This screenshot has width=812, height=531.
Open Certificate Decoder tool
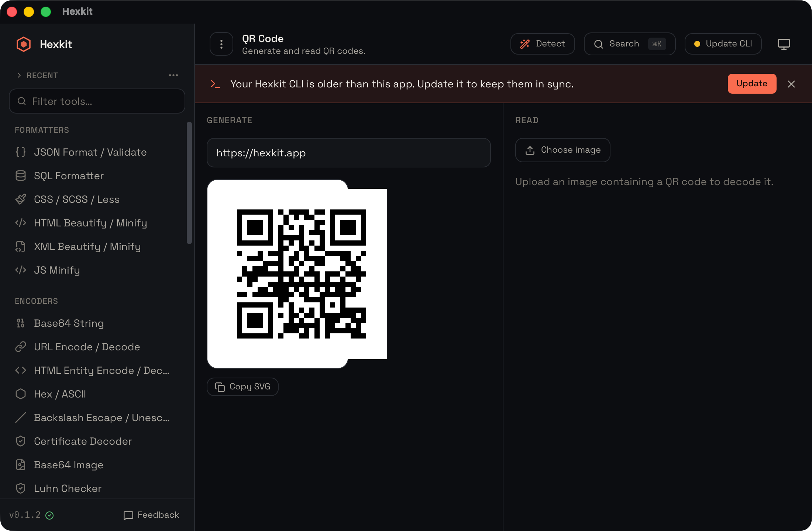pos(97,441)
